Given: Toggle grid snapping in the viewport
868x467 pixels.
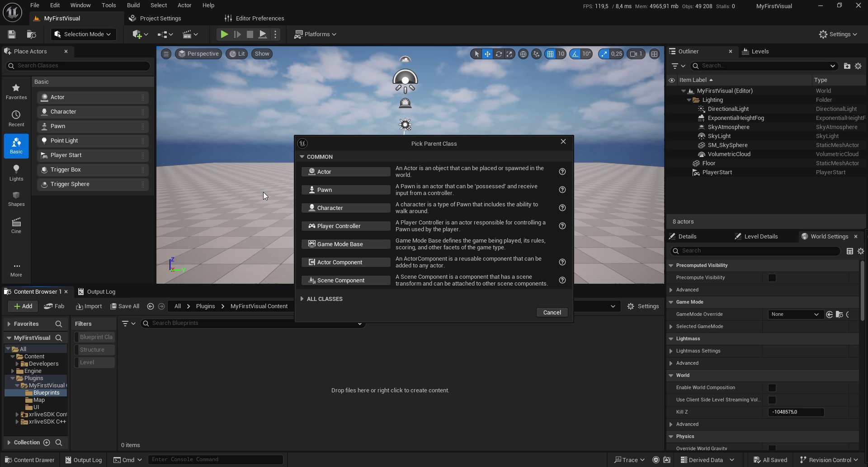Looking at the screenshot, I should [x=550, y=54].
